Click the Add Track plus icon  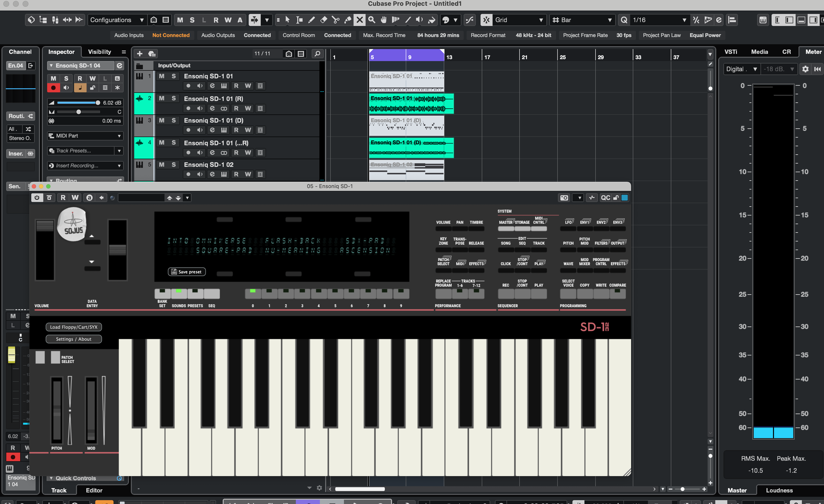(x=140, y=54)
